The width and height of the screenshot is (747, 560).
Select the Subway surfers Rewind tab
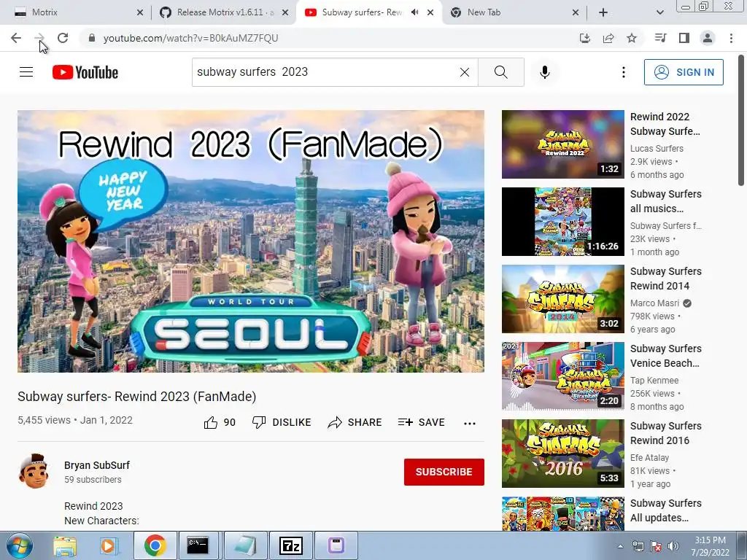click(362, 12)
